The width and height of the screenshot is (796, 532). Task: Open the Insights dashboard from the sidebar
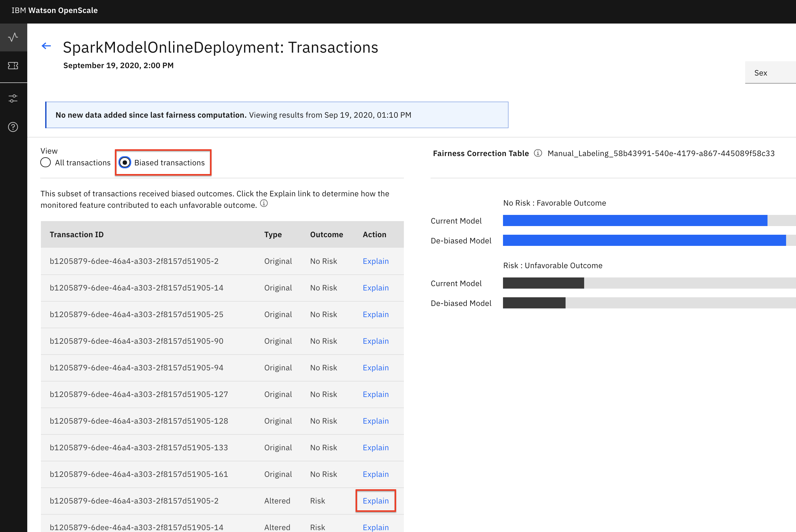point(13,37)
